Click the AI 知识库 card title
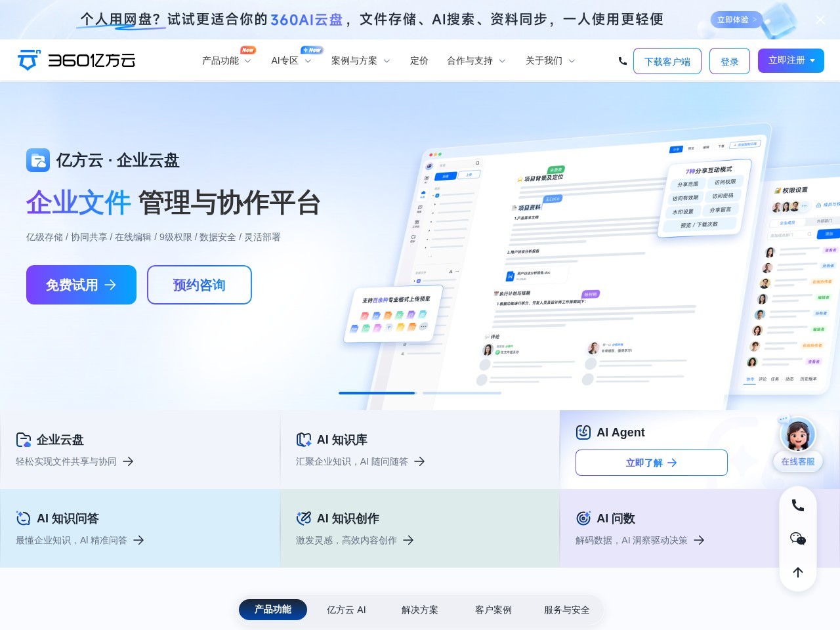The width and height of the screenshot is (840, 630). (x=342, y=440)
